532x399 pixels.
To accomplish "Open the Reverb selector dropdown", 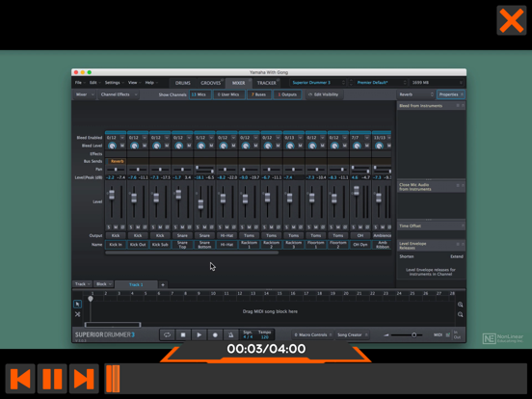I will coord(416,94).
